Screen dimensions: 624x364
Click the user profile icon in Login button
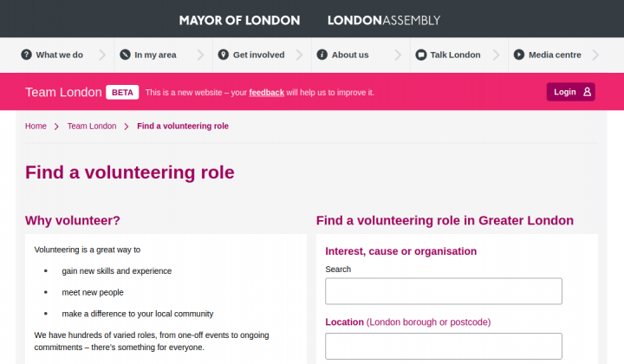coord(587,92)
